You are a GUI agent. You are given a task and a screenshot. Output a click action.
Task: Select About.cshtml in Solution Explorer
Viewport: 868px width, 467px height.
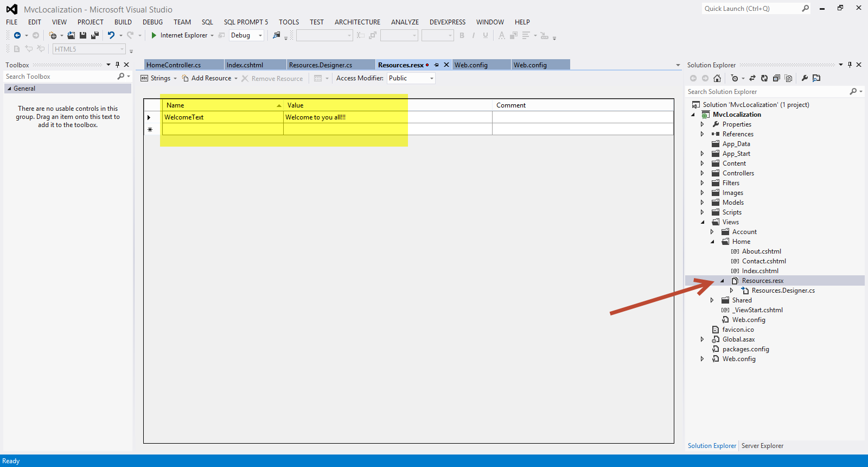pyautogui.click(x=762, y=251)
